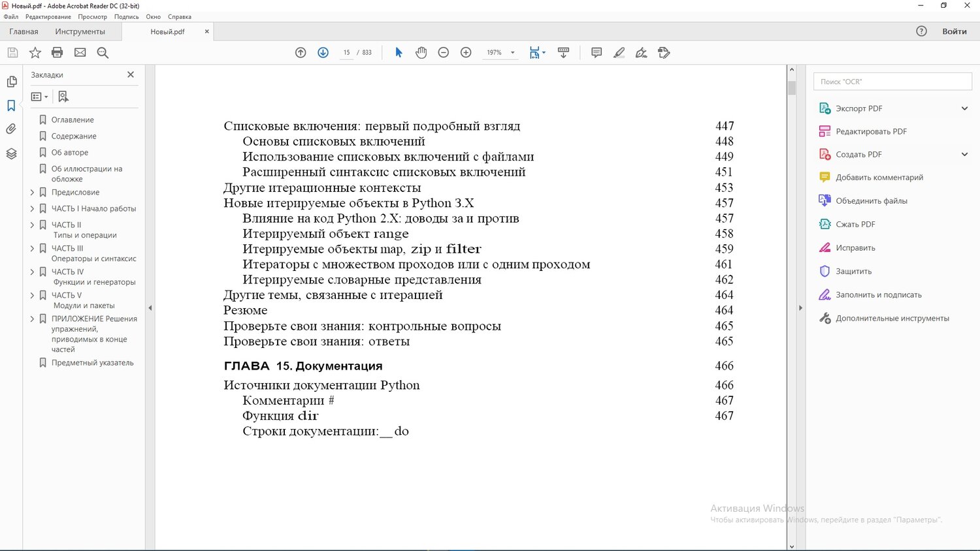The height and width of the screenshot is (551, 980).
Task: Expand ЧАСТЬ III bookmark
Action: (x=32, y=249)
